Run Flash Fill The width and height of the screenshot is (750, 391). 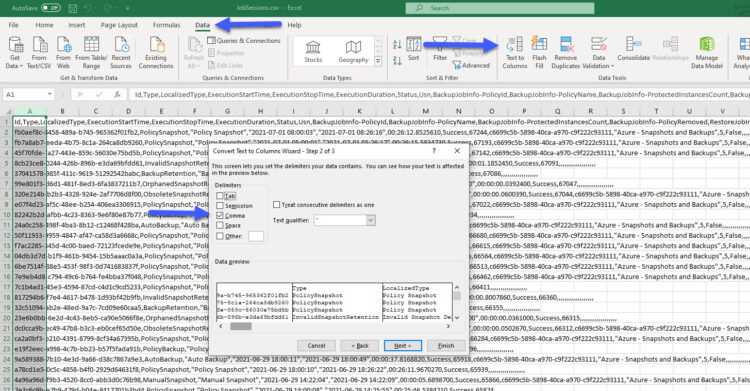tap(539, 52)
